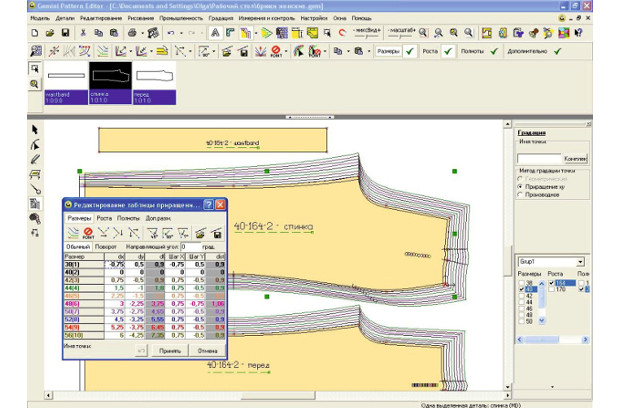Click the Save icon in main toolbar
The image size is (620, 408).
point(65,33)
